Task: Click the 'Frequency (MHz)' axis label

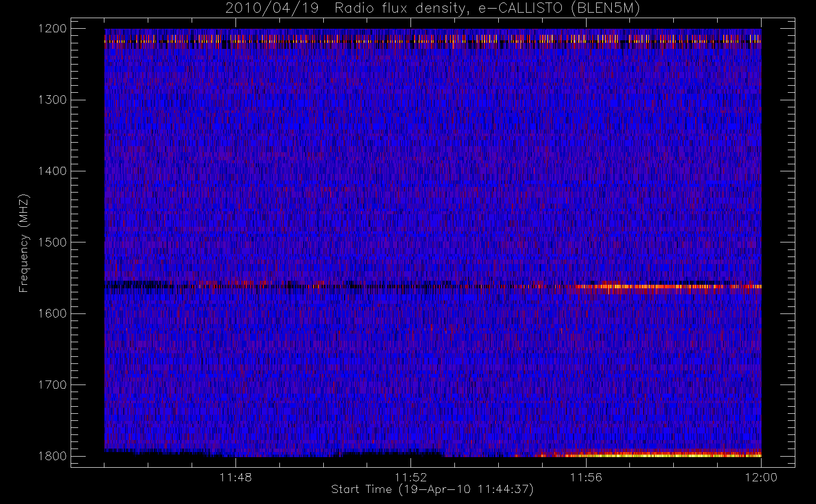Action: (x=24, y=243)
